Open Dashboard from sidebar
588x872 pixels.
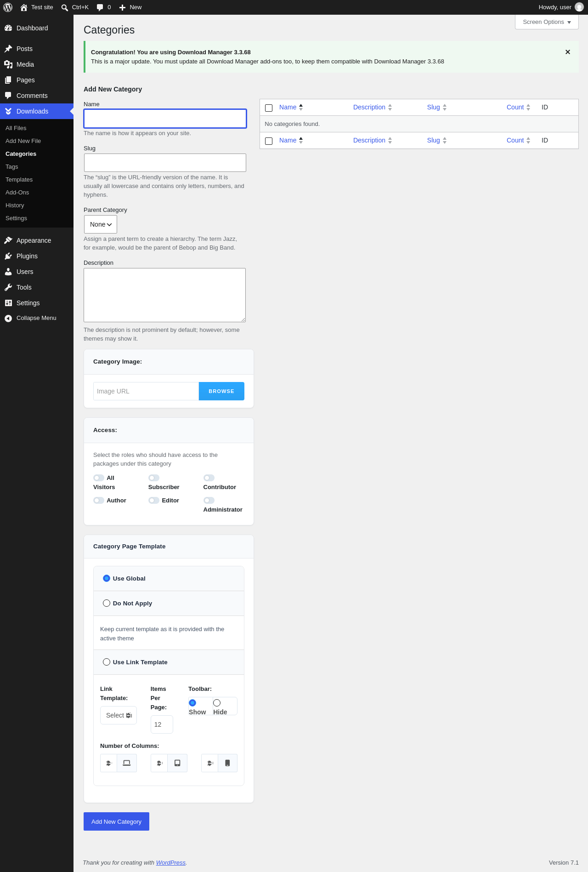pyautogui.click(x=37, y=28)
